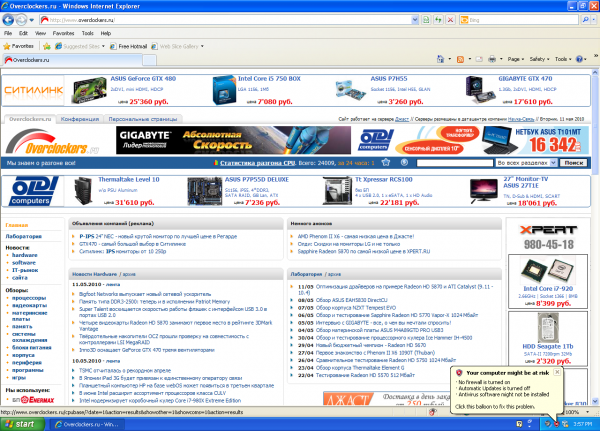Click Add to Favorites Bar icon
Viewport: 600px width, 431px height.
[x=47, y=46]
